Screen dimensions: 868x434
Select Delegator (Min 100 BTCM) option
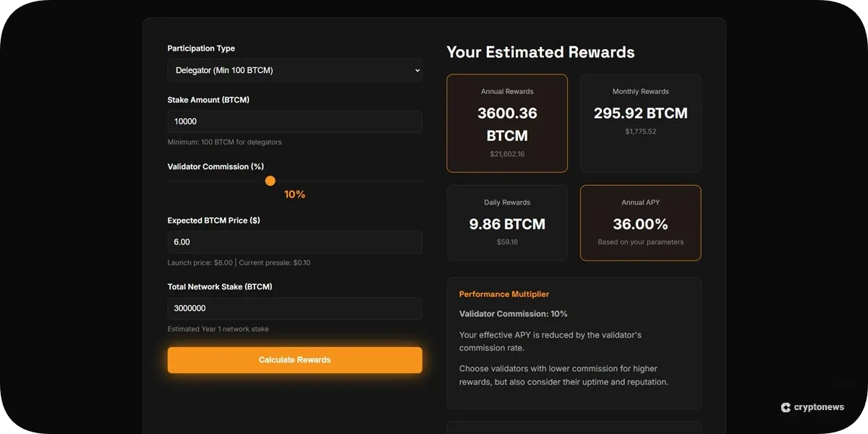click(294, 70)
